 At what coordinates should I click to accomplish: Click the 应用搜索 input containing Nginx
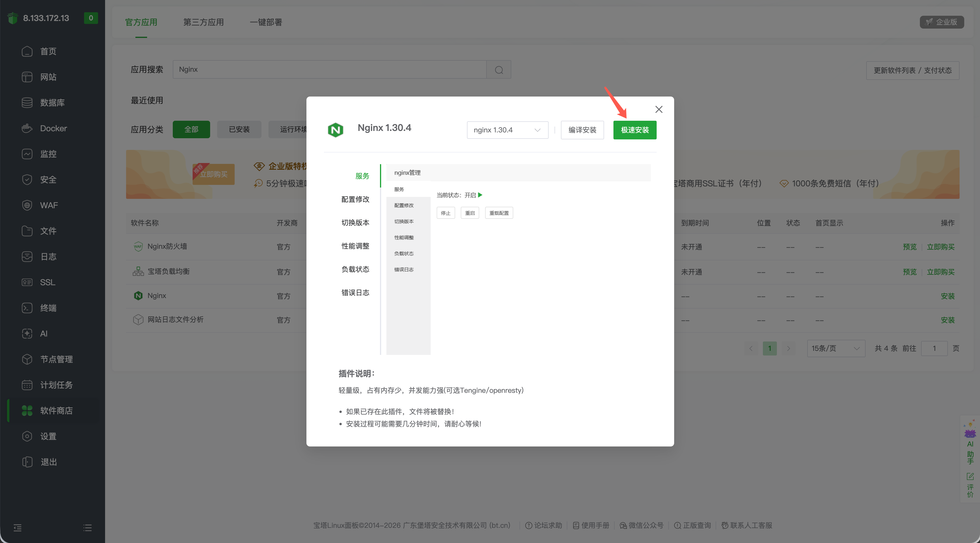click(329, 70)
